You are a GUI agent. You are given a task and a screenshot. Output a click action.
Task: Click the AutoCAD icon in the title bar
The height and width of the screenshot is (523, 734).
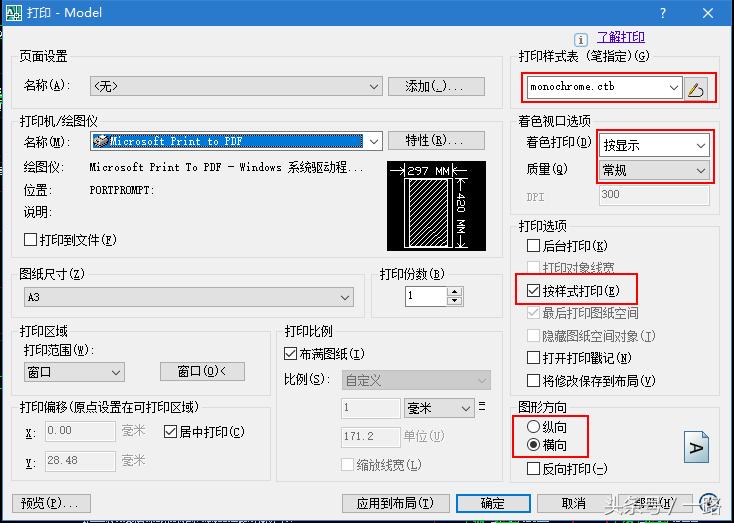(14, 12)
